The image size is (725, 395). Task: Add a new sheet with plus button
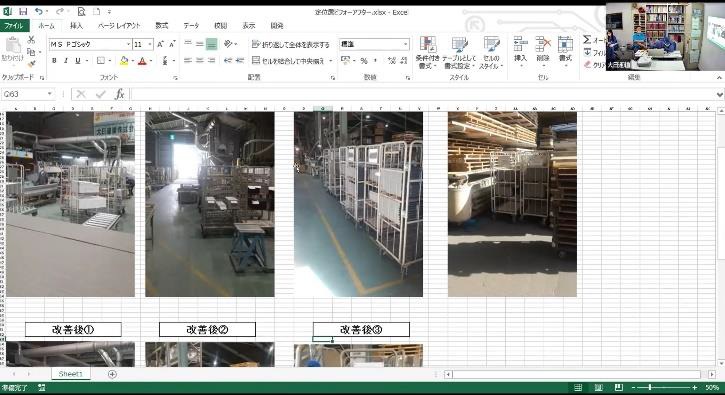click(x=112, y=374)
